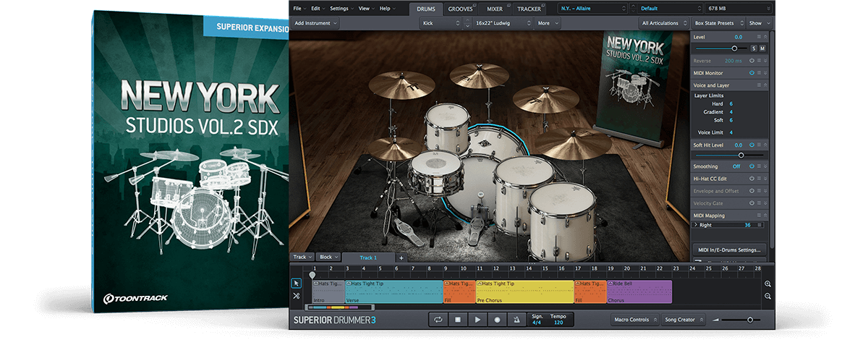Enable Velocity Gate power button
Image resolution: width=868 pixels, height=353 pixels.
click(752, 203)
